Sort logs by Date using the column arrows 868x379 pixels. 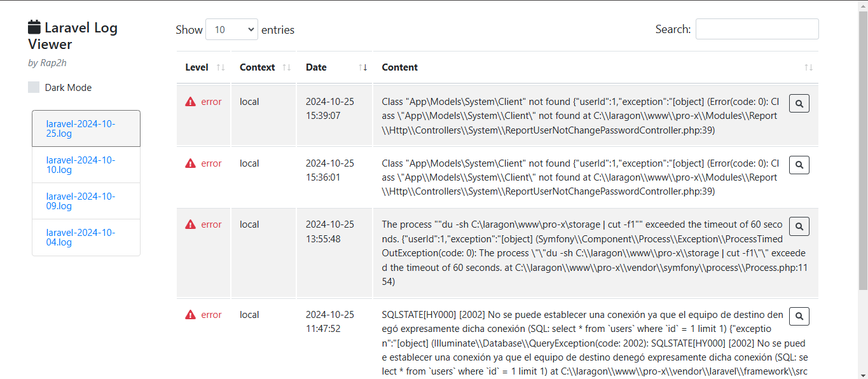pos(363,67)
